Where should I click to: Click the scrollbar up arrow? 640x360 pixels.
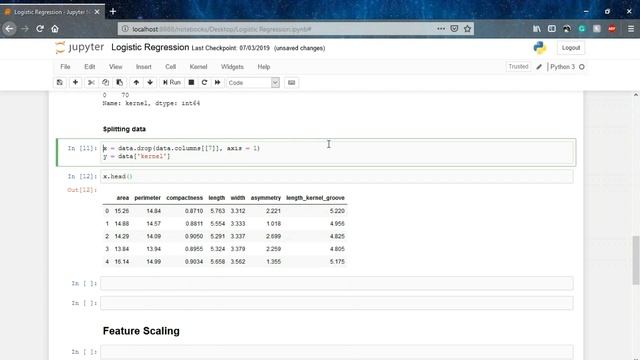pyautogui.click(x=636, y=95)
